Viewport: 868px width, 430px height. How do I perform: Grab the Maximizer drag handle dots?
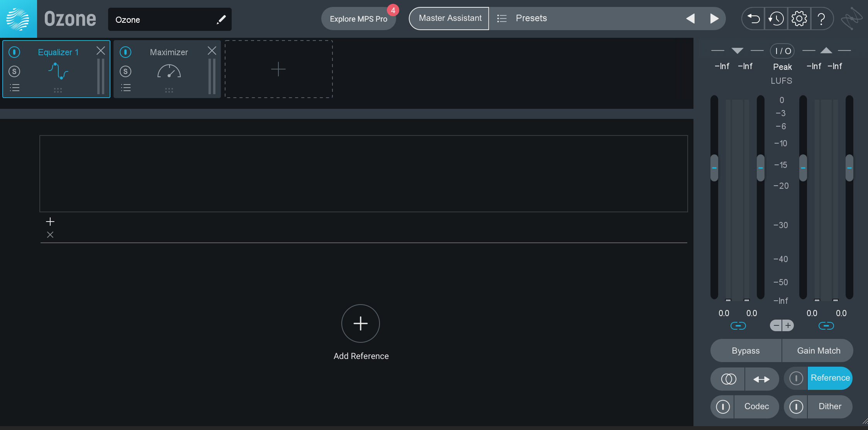(x=169, y=90)
